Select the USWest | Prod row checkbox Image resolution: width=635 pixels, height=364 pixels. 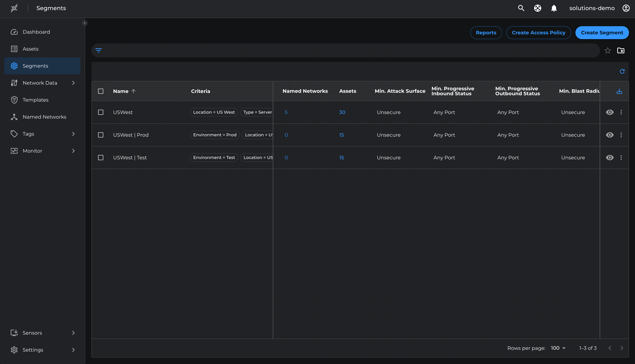[101, 135]
